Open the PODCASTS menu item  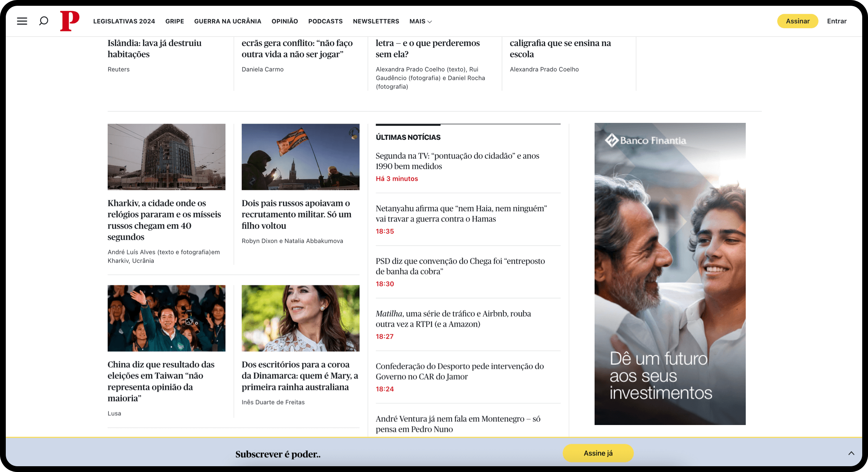pos(325,21)
